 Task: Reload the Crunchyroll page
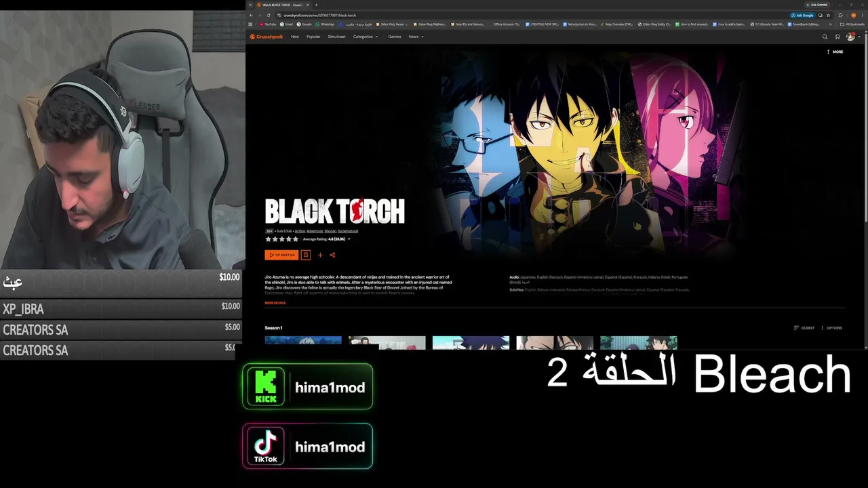click(269, 15)
